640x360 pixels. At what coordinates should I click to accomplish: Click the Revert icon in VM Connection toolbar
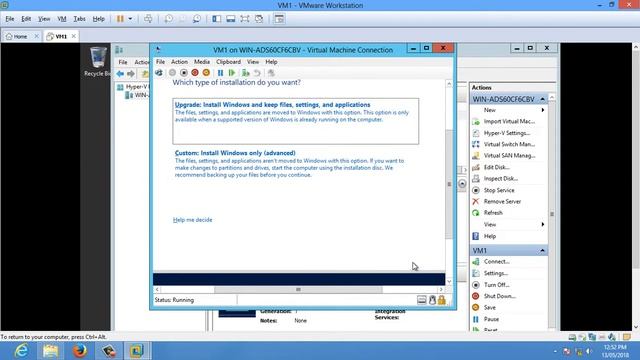pyautogui.click(x=257, y=73)
